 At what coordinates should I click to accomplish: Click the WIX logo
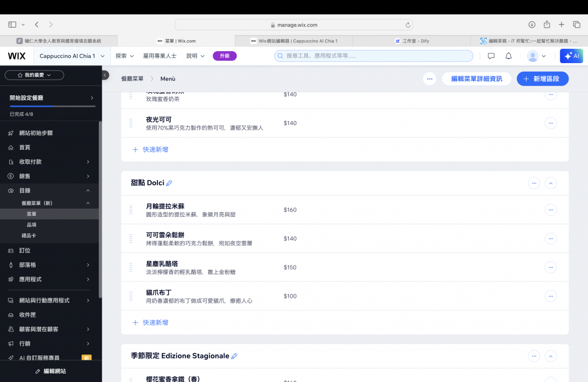[17, 56]
